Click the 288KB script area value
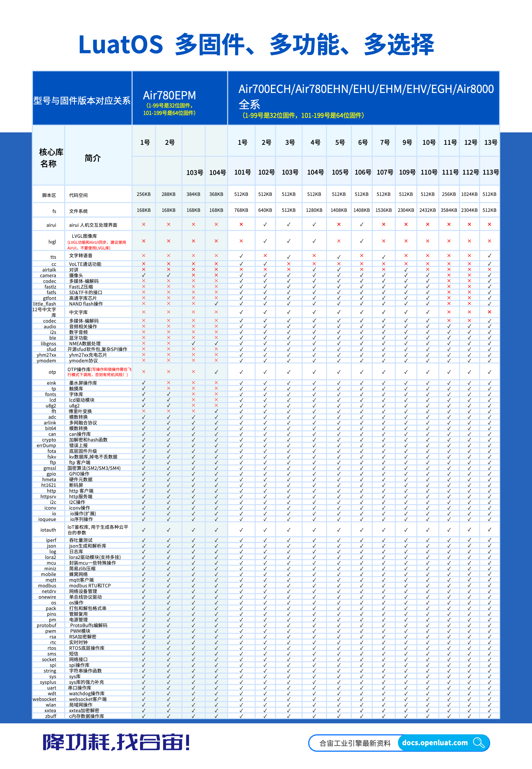 click(168, 194)
